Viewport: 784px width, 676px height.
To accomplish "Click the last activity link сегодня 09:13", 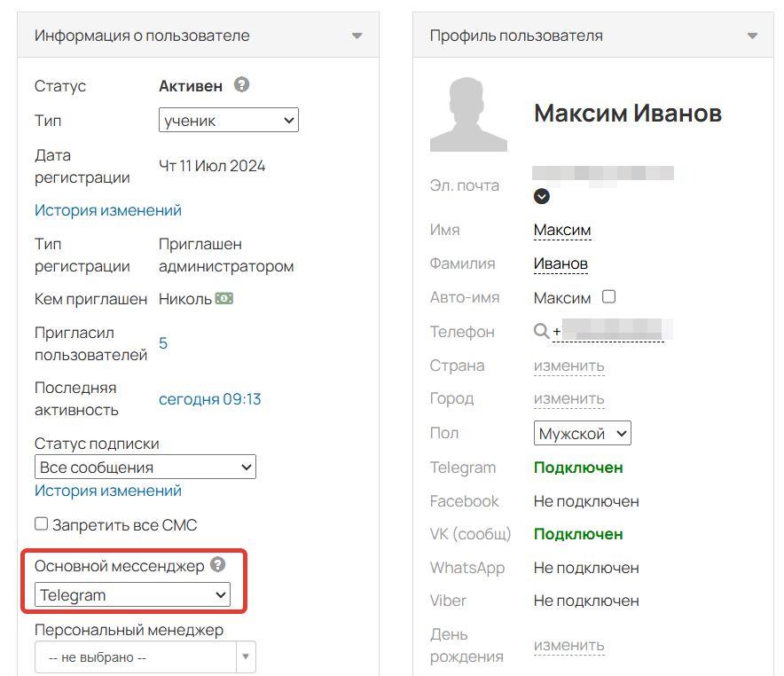I will click(x=209, y=399).
